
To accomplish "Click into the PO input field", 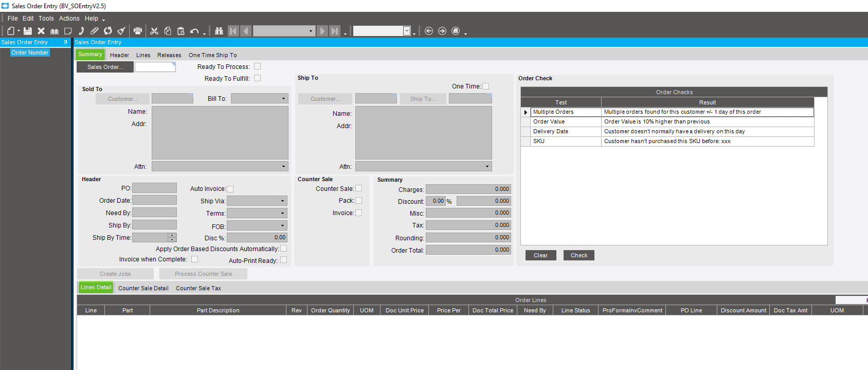I will [x=154, y=188].
